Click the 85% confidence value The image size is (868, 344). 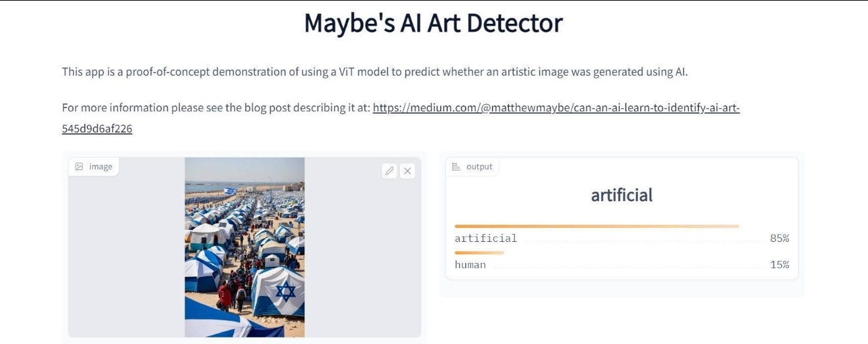pos(779,239)
